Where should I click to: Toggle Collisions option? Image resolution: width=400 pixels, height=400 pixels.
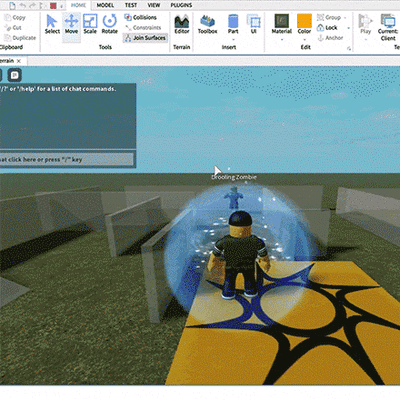140,17
